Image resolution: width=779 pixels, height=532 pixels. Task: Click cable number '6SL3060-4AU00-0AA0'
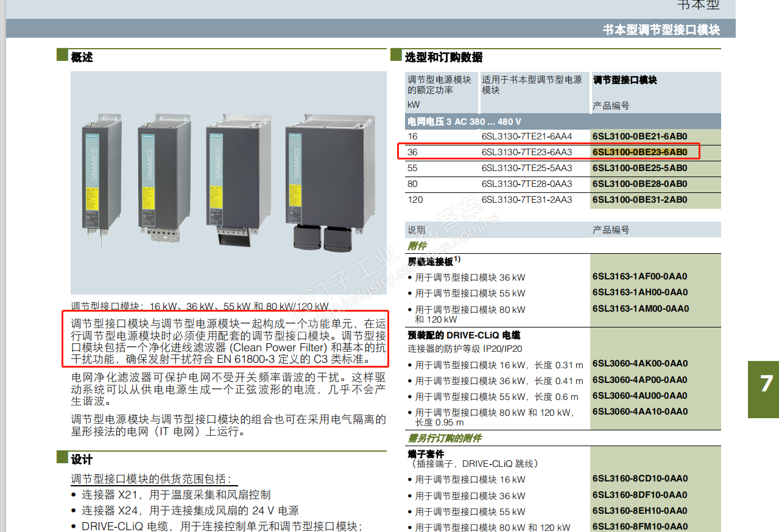640,395
